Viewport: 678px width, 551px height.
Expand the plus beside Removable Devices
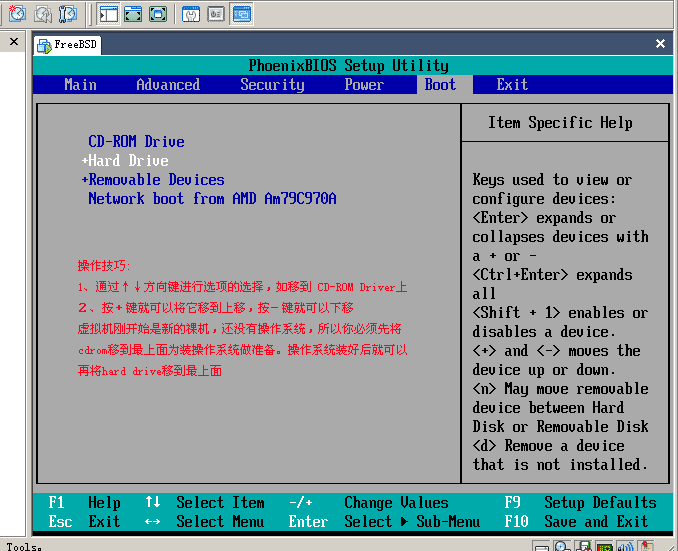[x=84, y=180]
